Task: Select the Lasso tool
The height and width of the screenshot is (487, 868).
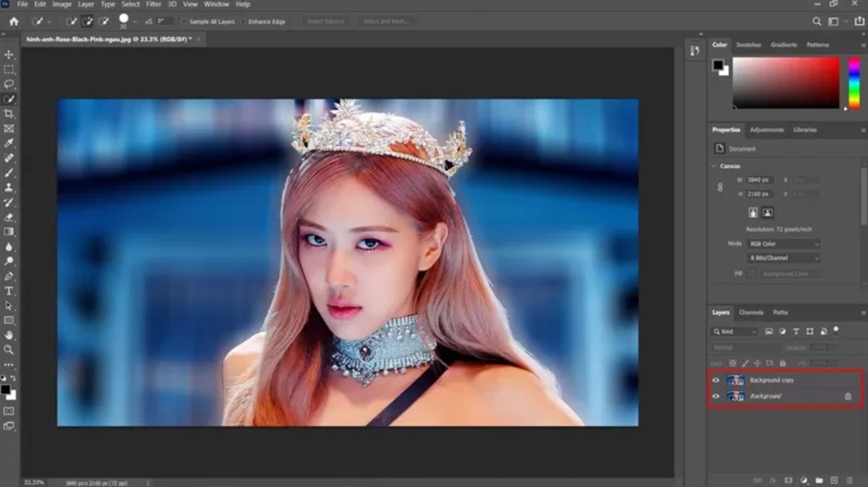Action: tap(9, 84)
